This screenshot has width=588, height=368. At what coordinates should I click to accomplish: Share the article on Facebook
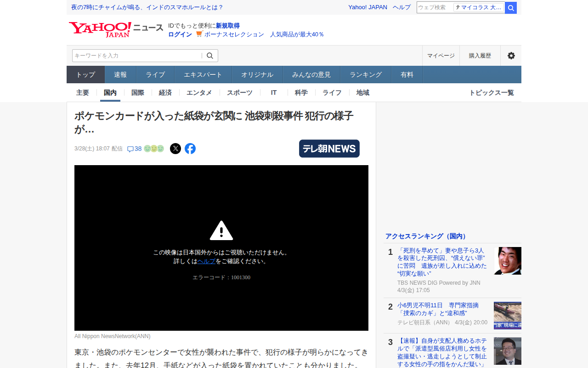190,149
